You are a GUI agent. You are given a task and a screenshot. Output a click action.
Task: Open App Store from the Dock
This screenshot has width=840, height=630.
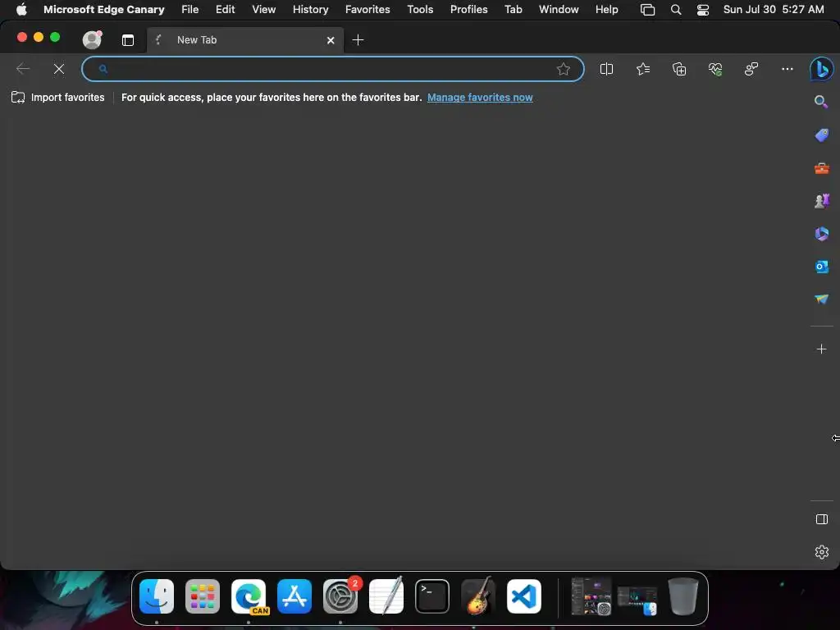click(294, 596)
